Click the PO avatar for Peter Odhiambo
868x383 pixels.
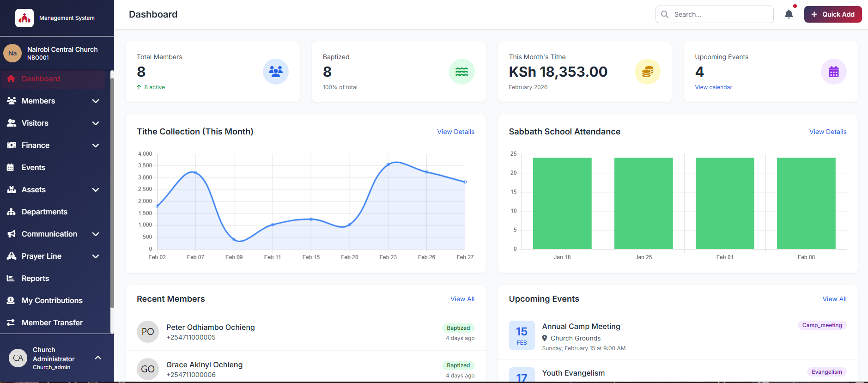click(148, 332)
